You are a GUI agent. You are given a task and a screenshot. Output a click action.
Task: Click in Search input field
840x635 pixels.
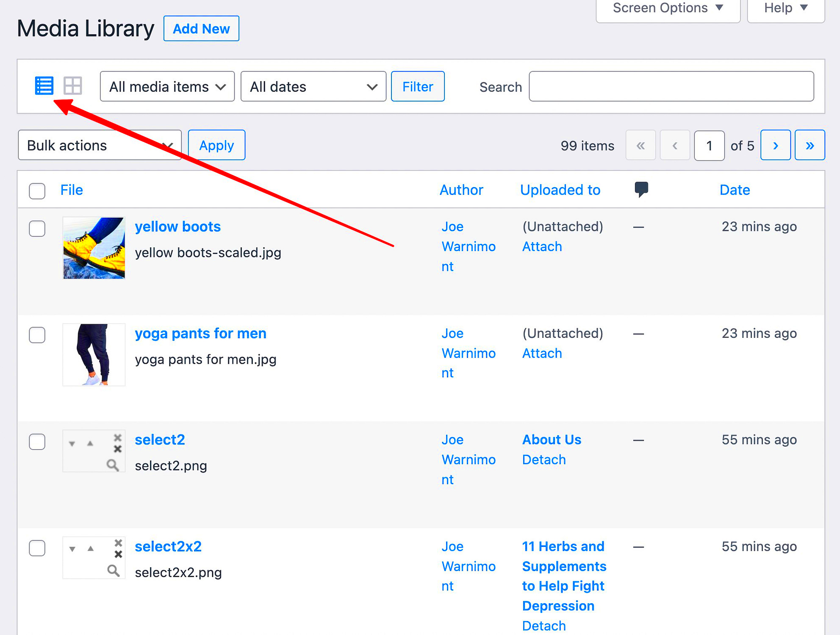[671, 86]
